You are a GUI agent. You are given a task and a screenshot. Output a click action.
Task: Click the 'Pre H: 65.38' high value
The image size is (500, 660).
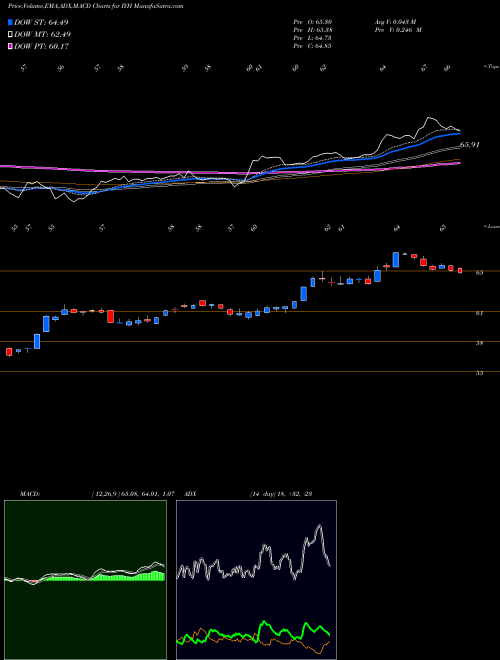pyautogui.click(x=313, y=30)
